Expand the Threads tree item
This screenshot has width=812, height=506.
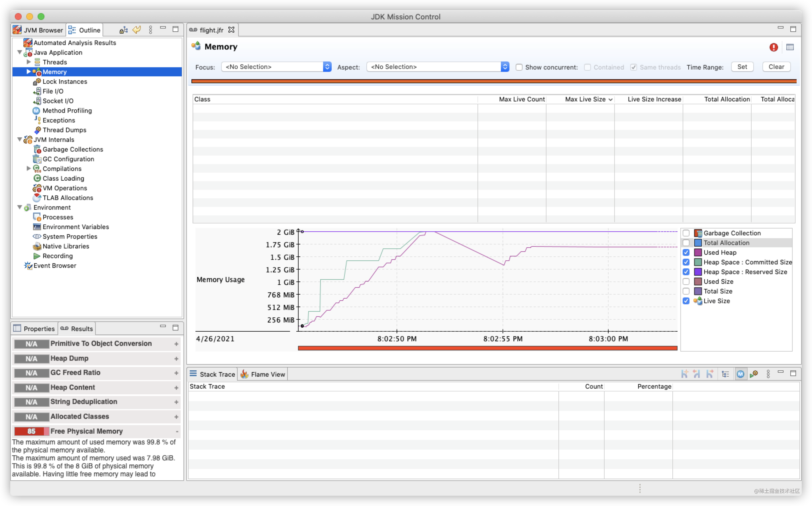pos(28,62)
